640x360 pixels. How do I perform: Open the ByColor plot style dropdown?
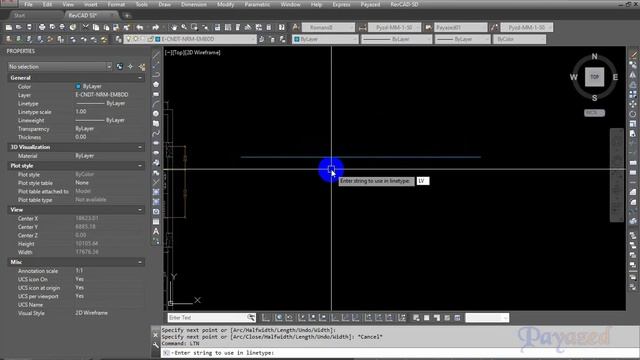tap(519, 39)
